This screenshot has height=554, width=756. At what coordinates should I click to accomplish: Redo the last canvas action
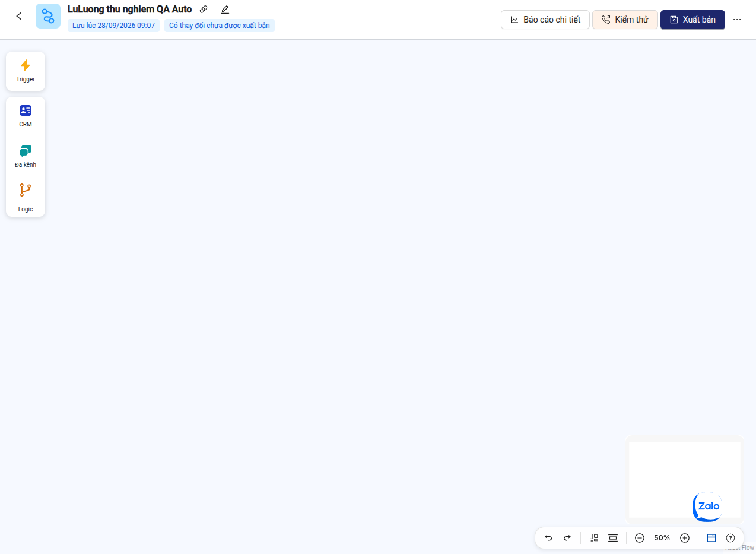coord(567,538)
